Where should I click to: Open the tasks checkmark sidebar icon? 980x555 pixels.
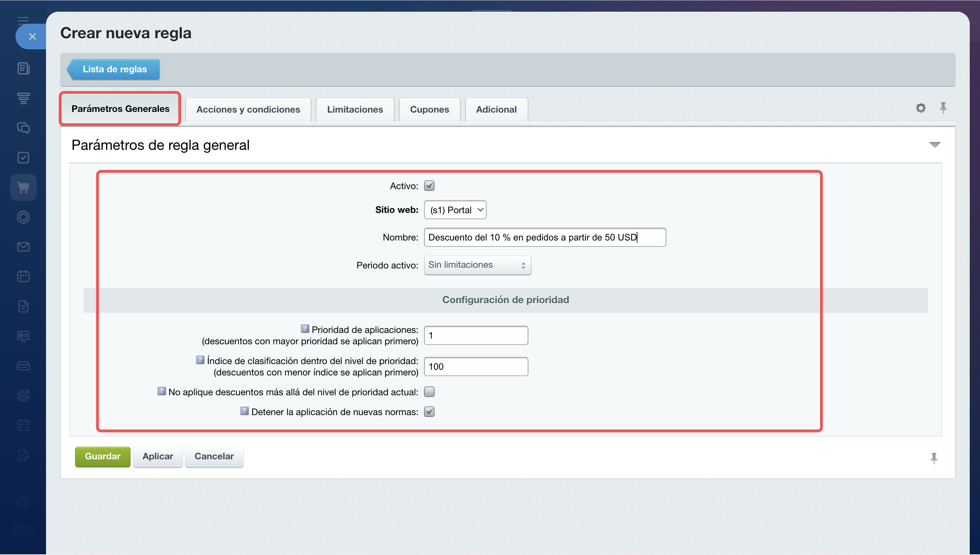click(x=23, y=157)
